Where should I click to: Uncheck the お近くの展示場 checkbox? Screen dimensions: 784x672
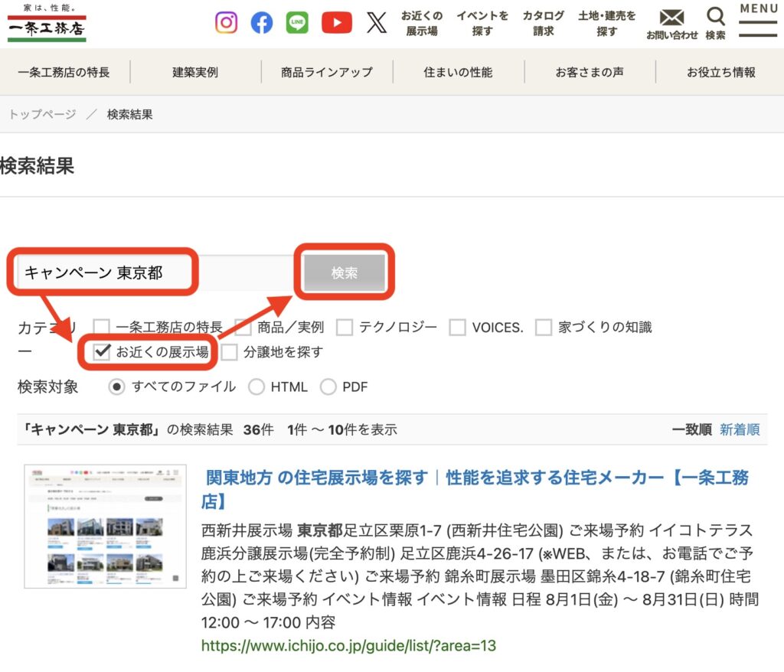click(102, 352)
